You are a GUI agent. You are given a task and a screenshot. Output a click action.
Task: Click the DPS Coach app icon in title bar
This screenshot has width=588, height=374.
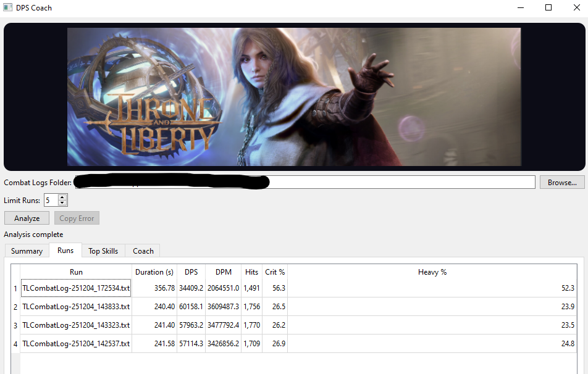[7, 7]
